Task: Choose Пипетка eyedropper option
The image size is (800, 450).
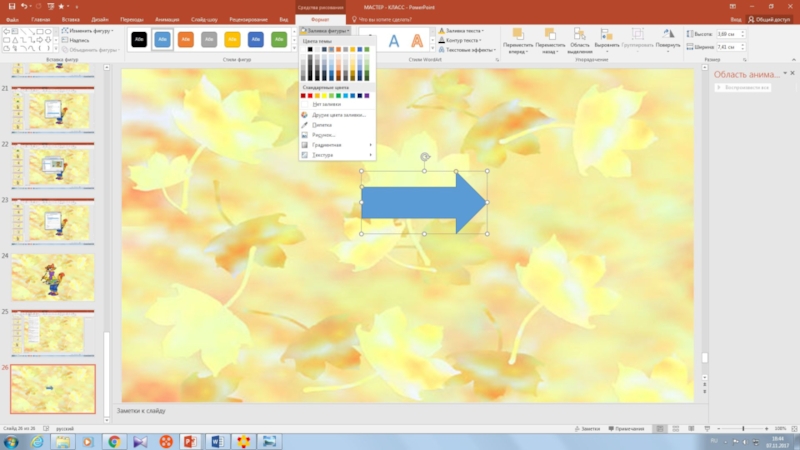Action: point(337,124)
